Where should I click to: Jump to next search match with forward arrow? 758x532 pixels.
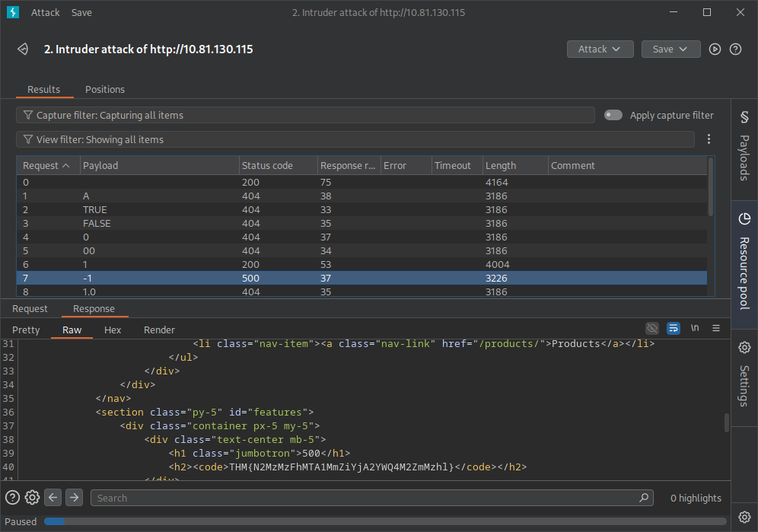[73, 497]
